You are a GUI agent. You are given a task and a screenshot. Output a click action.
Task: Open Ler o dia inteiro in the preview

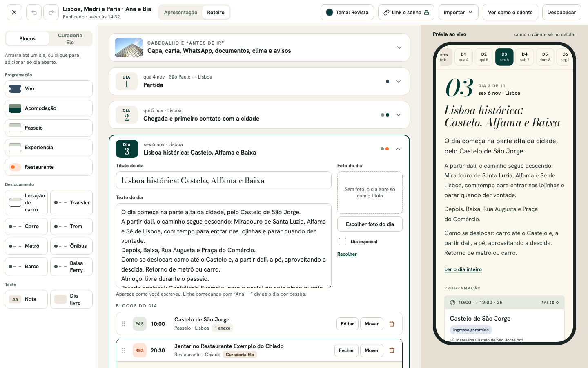point(463,269)
